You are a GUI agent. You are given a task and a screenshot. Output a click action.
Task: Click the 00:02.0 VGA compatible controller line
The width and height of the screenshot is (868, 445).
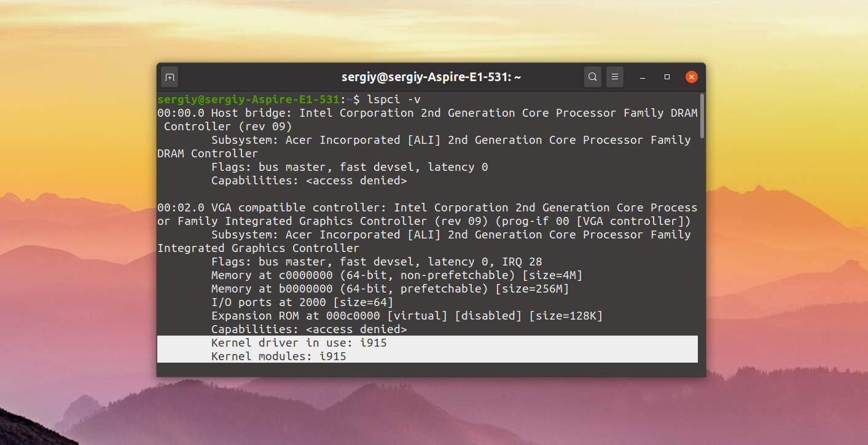428,208
